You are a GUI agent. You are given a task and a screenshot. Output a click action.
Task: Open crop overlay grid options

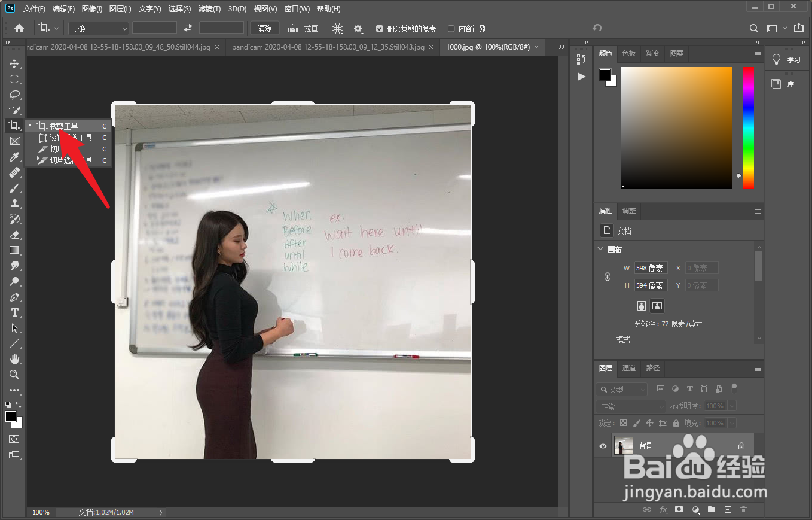[x=338, y=28]
